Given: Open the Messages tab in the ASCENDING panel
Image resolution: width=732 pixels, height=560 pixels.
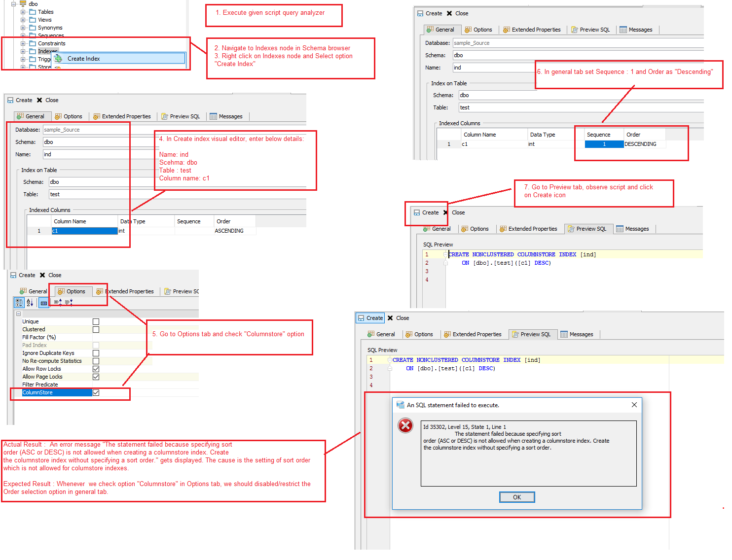Looking at the screenshot, I should [x=226, y=116].
